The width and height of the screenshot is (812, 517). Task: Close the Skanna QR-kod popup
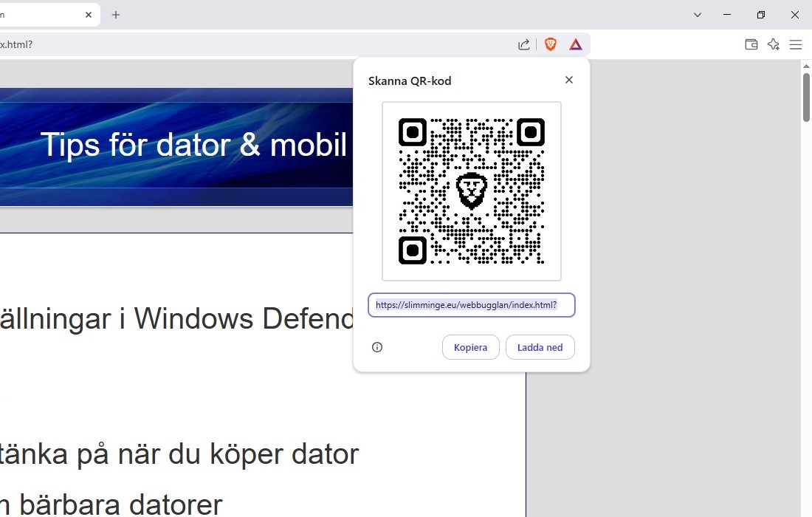[568, 80]
